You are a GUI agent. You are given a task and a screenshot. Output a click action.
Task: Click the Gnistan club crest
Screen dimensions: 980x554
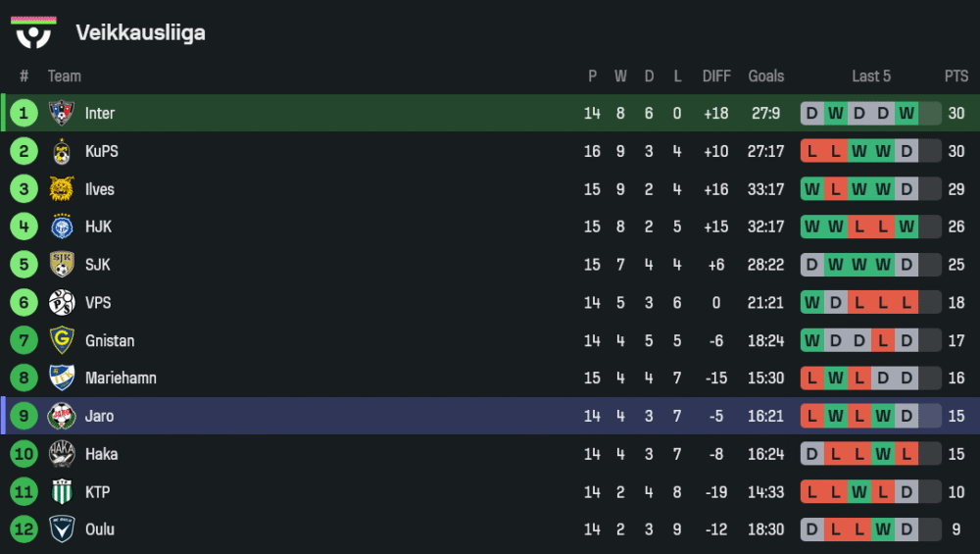pyautogui.click(x=62, y=341)
